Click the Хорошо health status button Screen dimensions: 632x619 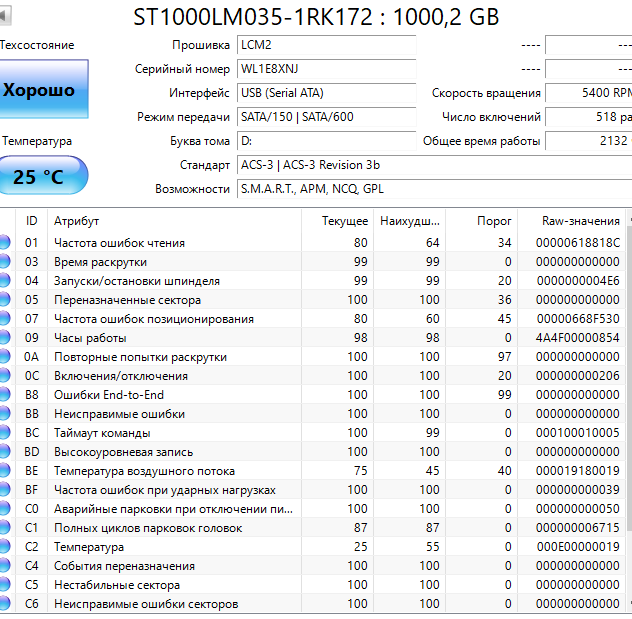44,89
